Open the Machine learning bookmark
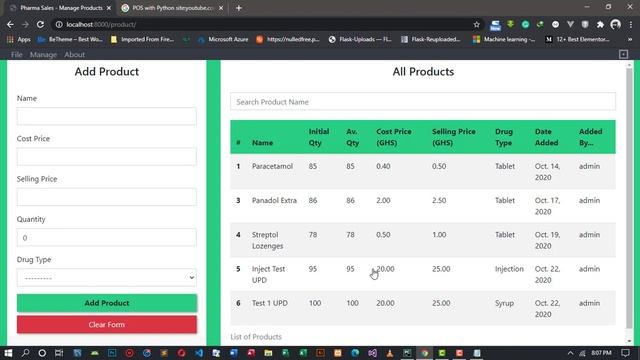The width and height of the screenshot is (640, 360). click(x=504, y=39)
